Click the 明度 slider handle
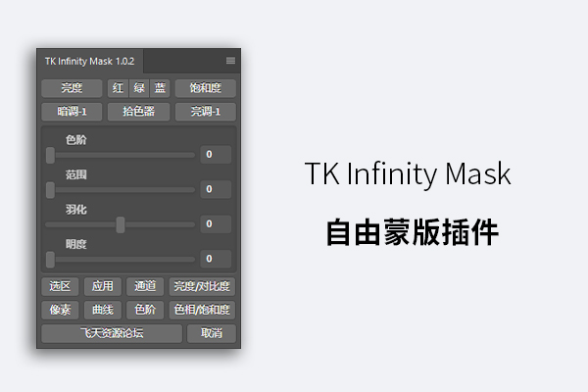Screen dimensions: 588x392 (x=50, y=260)
